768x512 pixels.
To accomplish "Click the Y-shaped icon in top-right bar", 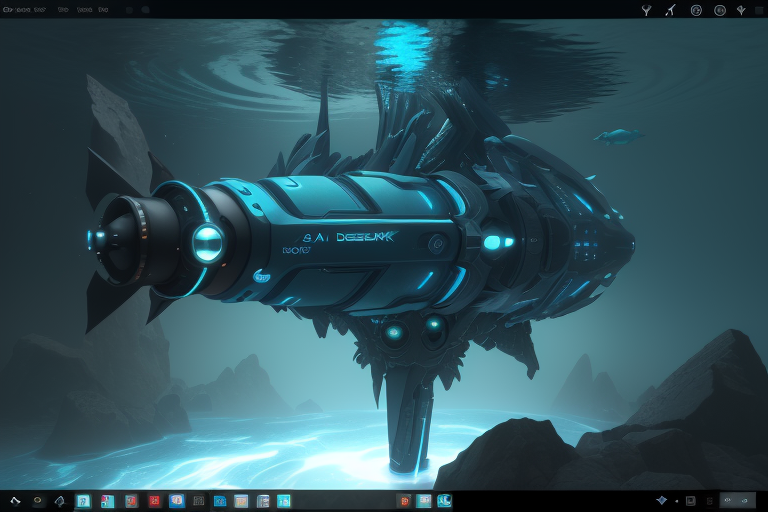I will (x=645, y=10).
